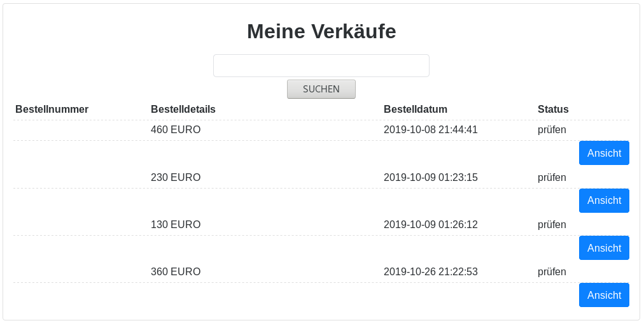Click the Bestelldatum column header

click(416, 110)
